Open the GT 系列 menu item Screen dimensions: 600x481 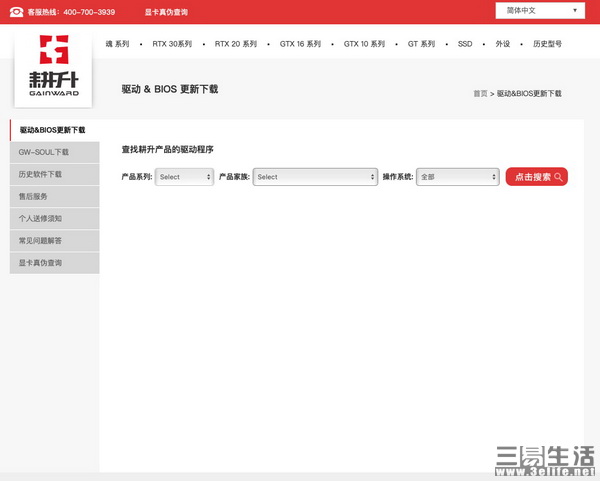point(421,44)
